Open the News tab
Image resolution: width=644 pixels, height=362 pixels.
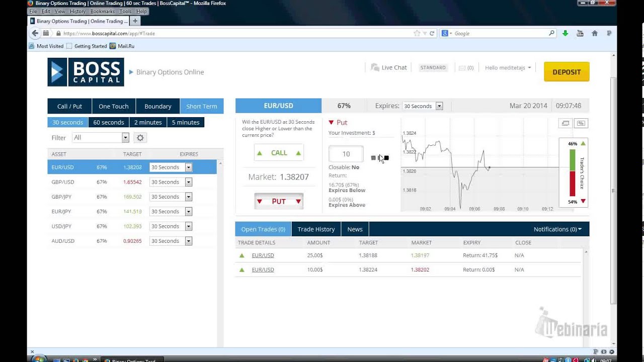tap(355, 229)
